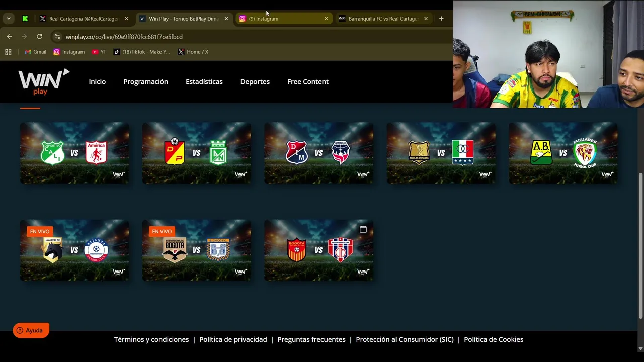Switch to the Real Cartagena X tab
644x362 pixels.
click(x=84, y=19)
